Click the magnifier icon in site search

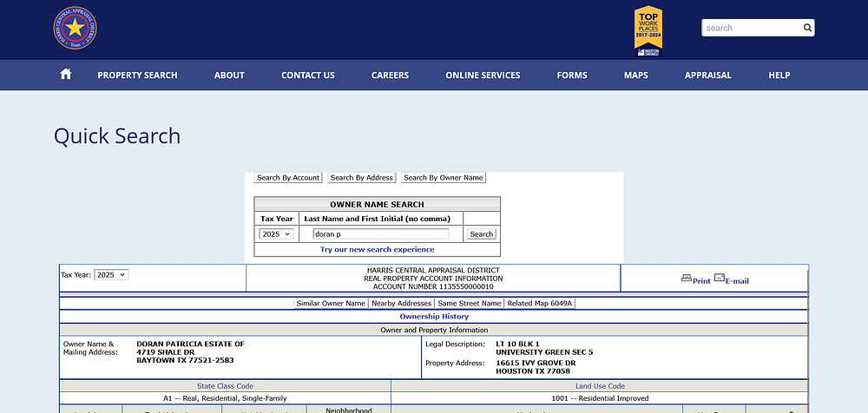pyautogui.click(x=807, y=28)
